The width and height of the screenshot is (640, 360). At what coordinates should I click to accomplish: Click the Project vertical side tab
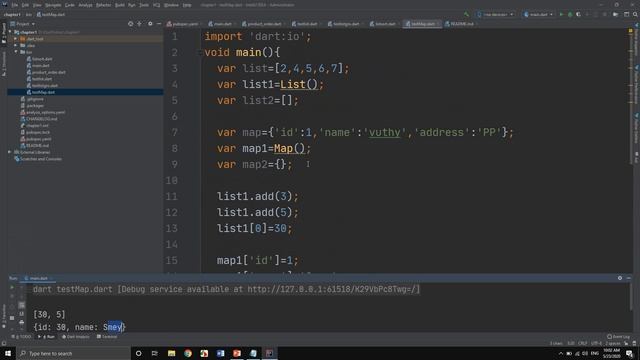(4, 32)
